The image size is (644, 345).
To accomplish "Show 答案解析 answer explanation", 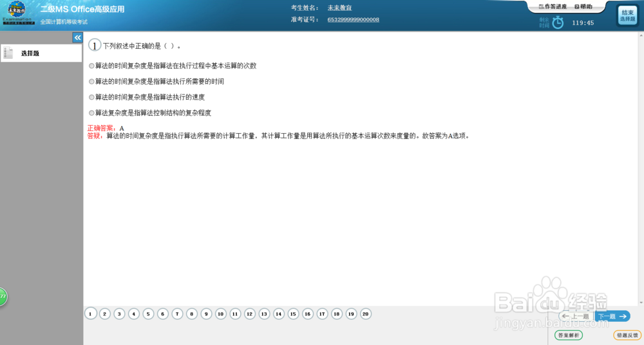I will (x=569, y=335).
